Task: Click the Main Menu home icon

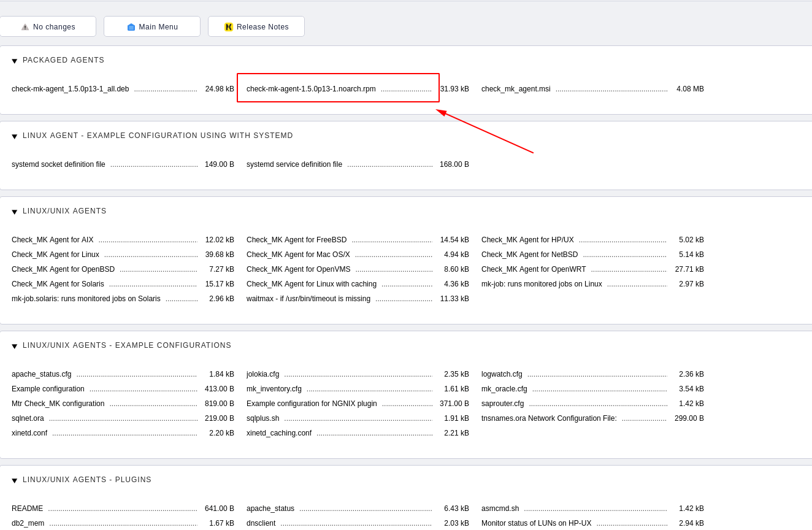Action: (x=131, y=27)
